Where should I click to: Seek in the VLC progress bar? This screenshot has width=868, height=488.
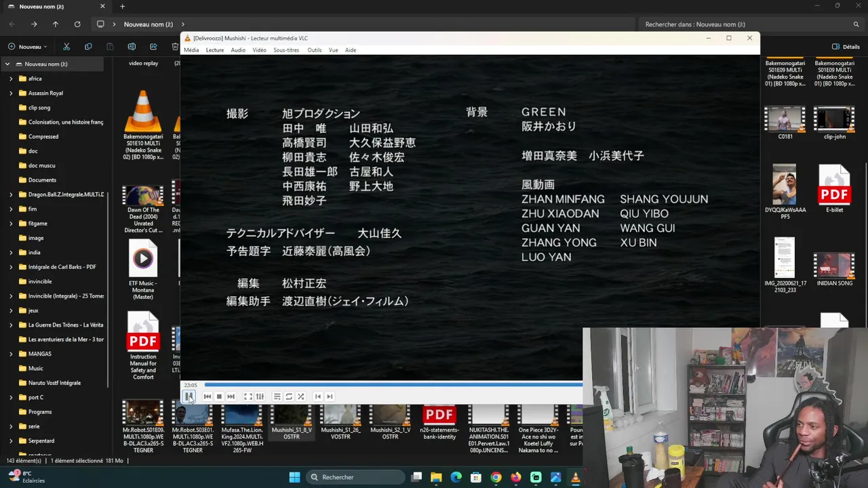(x=393, y=385)
